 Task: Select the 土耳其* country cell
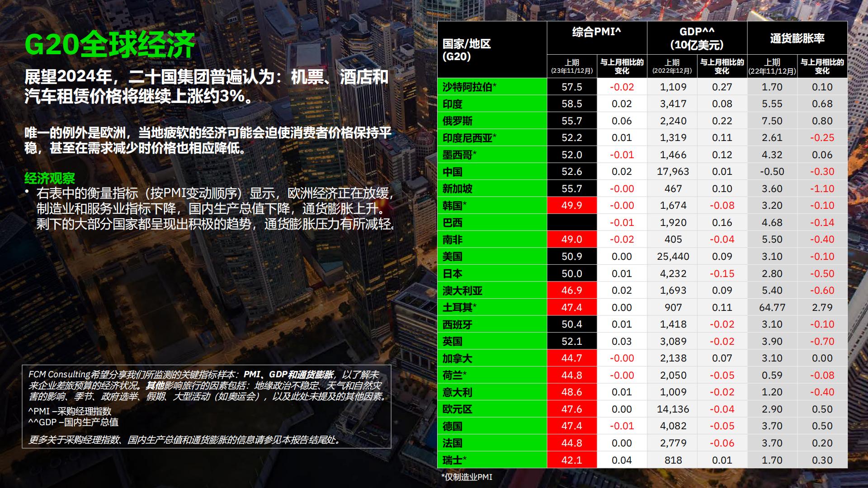[x=492, y=307]
